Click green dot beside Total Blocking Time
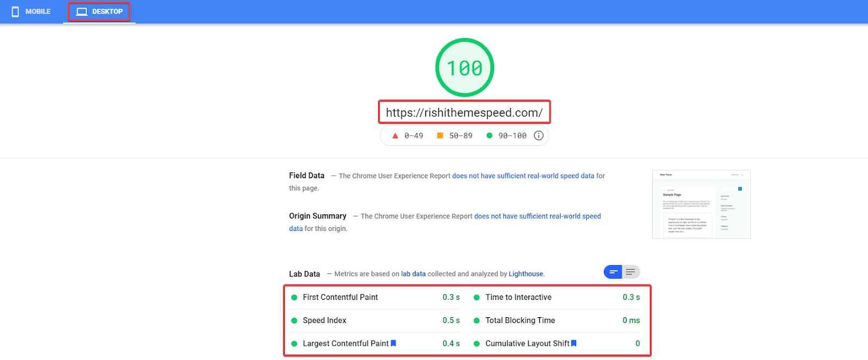 (477, 320)
